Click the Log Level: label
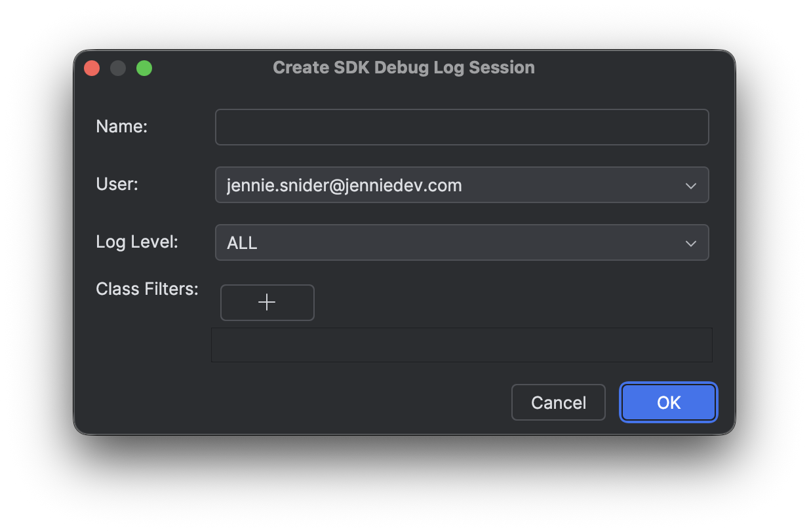 click(x=137, y=242)
